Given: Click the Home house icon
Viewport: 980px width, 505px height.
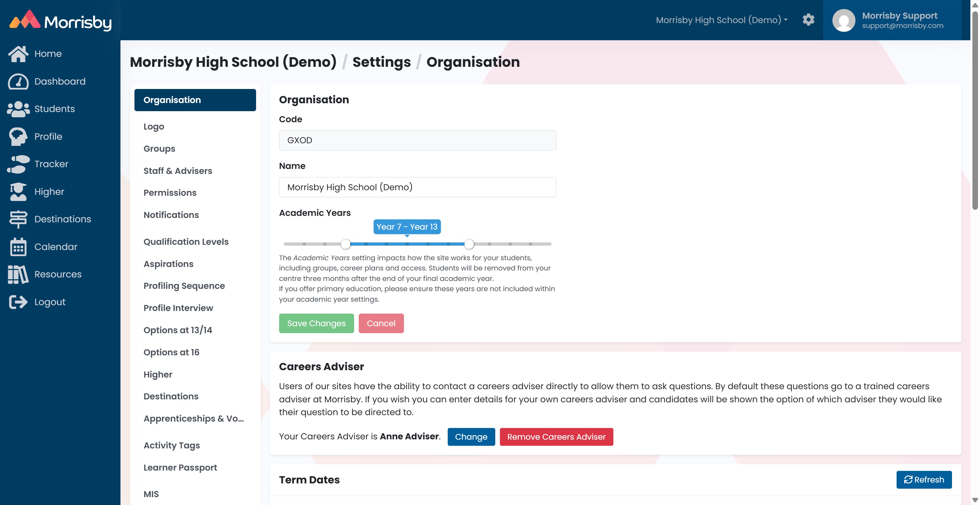Looking at the screenshot, I should [x=18, y=54].
